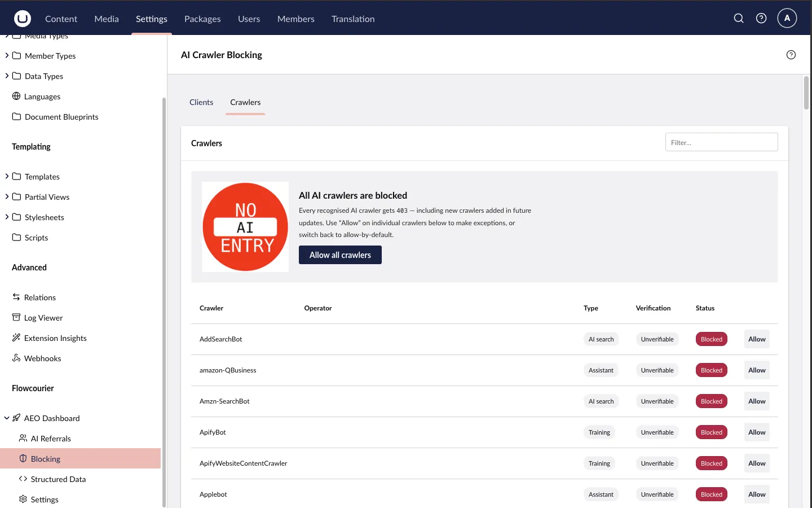This screenshot has height=508, width=812.
Task: Click the Document Blueprints folder icon
Action: coord(17,116)
